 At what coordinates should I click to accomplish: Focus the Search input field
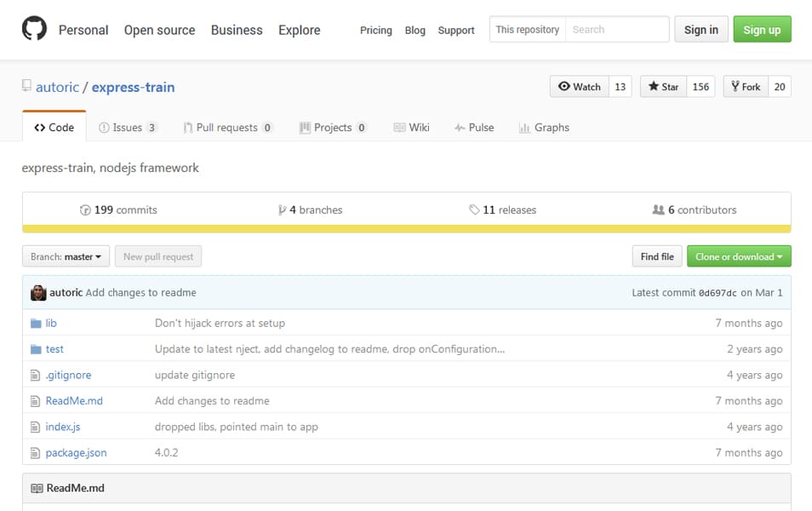tap(617, 30)
